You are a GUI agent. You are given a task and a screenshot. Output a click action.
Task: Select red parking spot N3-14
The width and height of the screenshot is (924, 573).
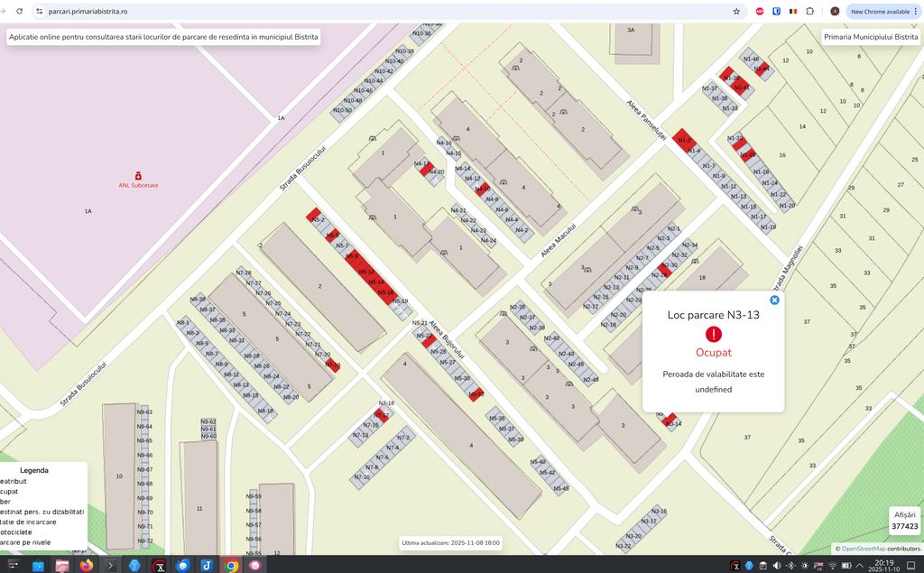[x=670, y=420]
